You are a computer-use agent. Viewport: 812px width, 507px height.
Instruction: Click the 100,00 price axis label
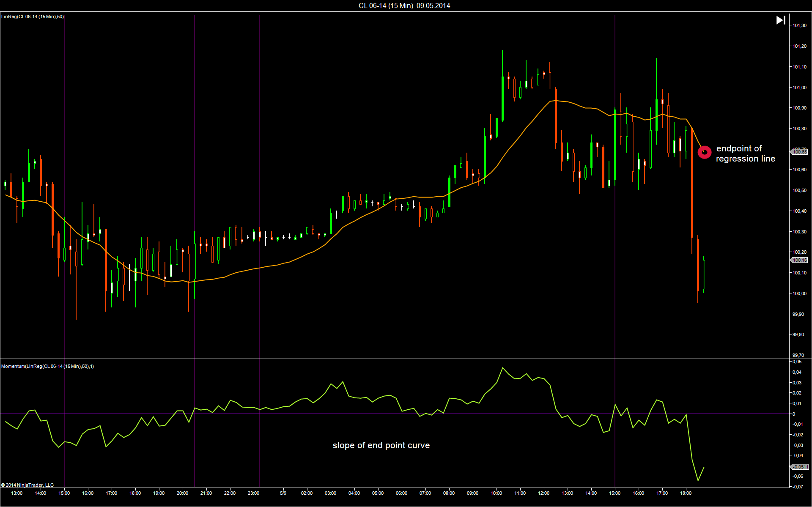[799, 293]
